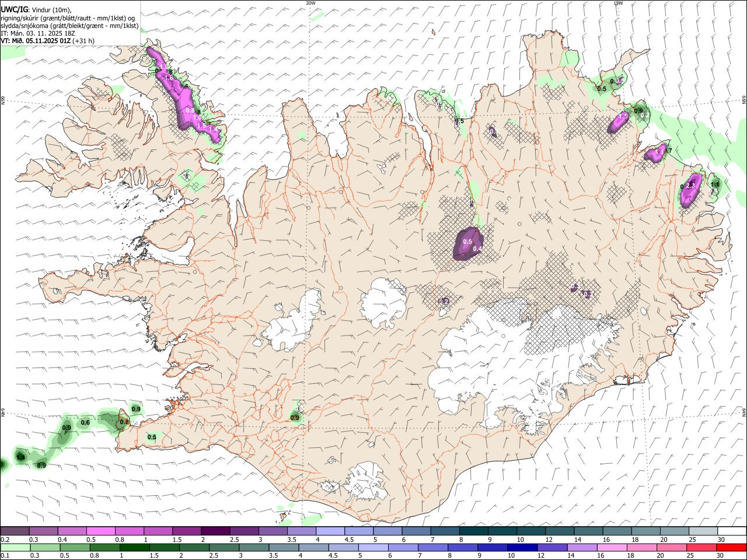Screen dimensions: 747x560
Task: Click the 0.2 label at the snow scale start
Action: (x=5, y=539)
